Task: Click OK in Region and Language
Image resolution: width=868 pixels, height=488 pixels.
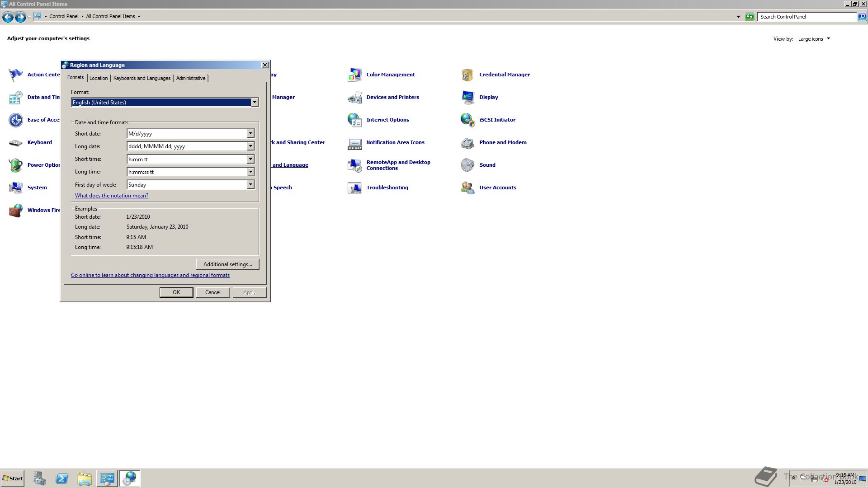Action: click(176, 292)
